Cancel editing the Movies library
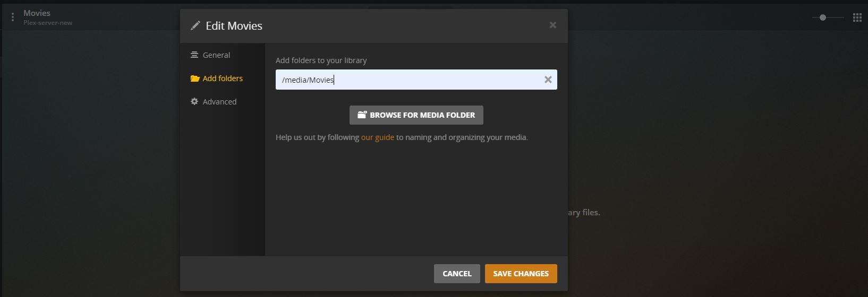The width and height of the screenshot is (868, 297). tap(457, 274)
